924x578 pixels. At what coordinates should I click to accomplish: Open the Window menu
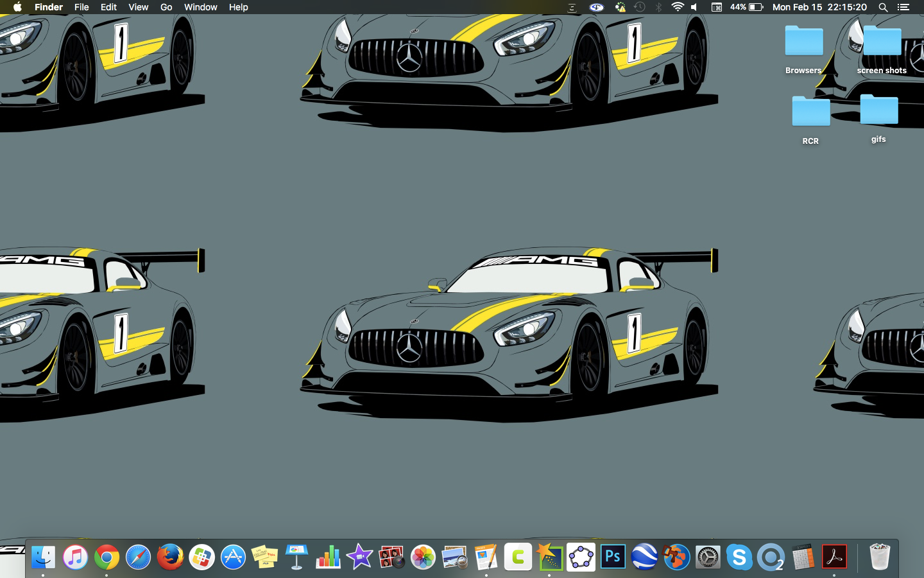[x=200, y=7]
